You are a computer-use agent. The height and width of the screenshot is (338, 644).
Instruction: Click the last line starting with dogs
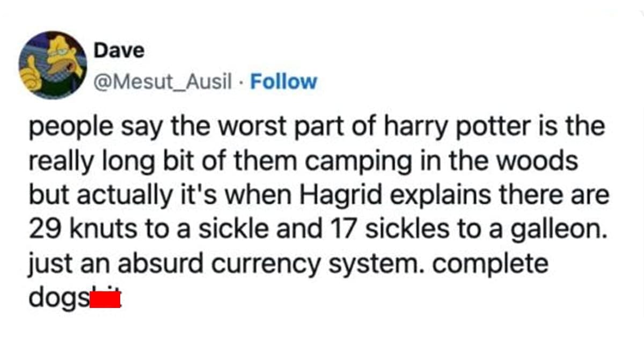(x=70, y=297)
